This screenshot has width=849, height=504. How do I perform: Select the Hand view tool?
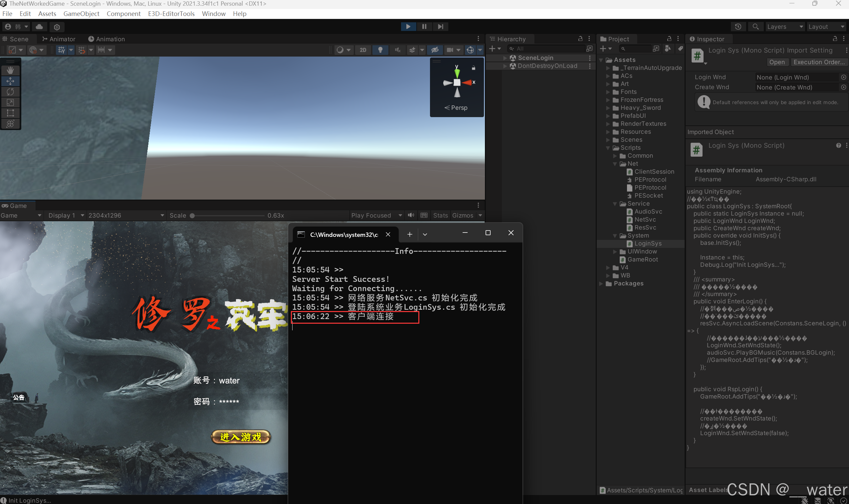[x=10, y=70]
